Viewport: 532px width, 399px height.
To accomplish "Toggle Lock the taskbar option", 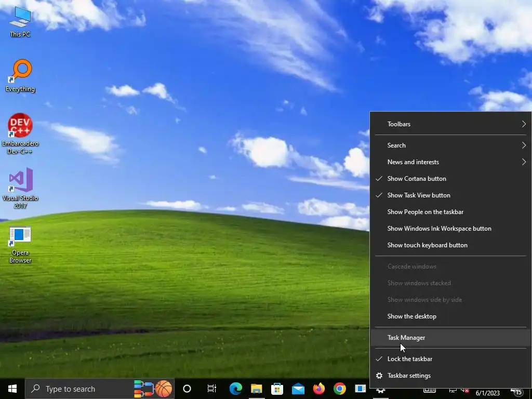I will point(450,359).
